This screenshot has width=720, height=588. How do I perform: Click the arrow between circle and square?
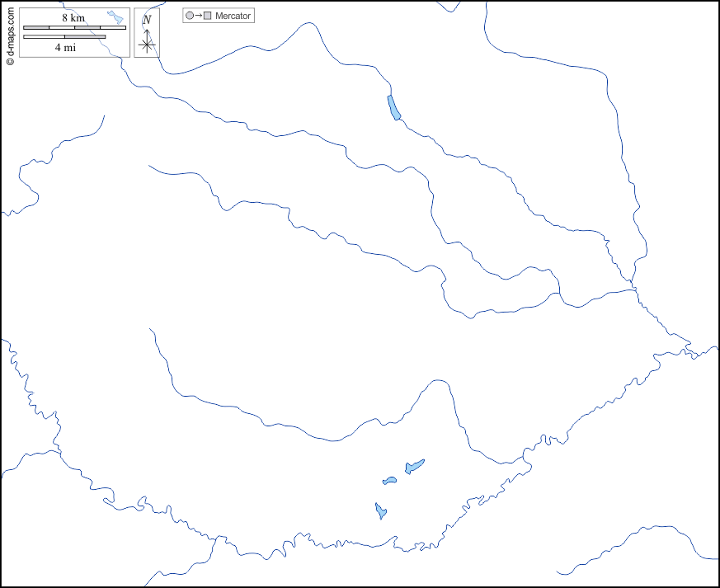click(198, 16)
